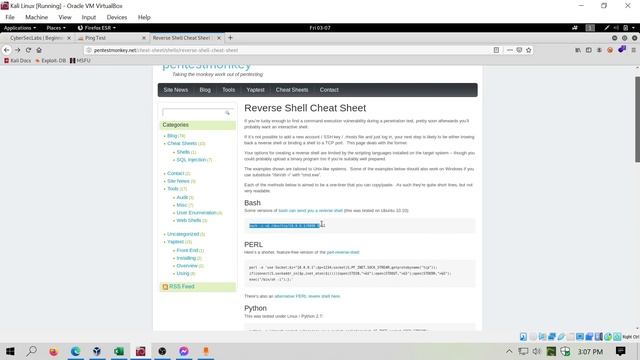Go forward with Firefox forward arrow
The height and width of the screenshot is (360, 640).
click(18, 50)
